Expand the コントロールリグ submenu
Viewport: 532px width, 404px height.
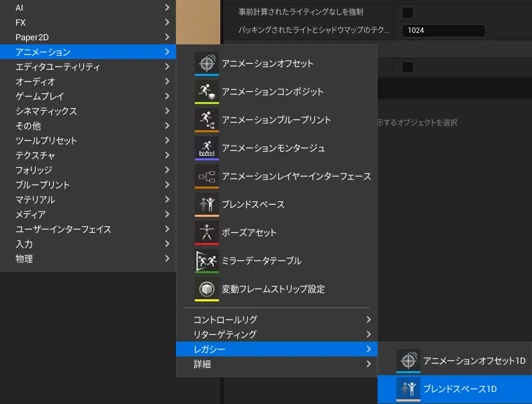click(276, 319)
